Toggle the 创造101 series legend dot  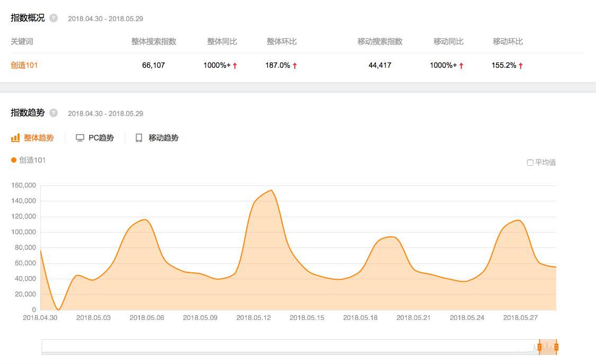click(x=14, y=160)
